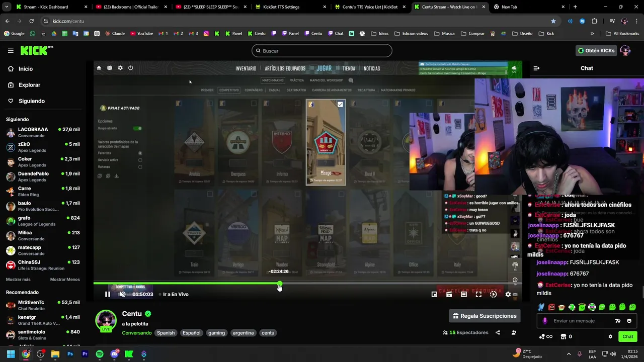The image size is (644, 362).
Task: Show hidden system tray icons
Action: 569,354
